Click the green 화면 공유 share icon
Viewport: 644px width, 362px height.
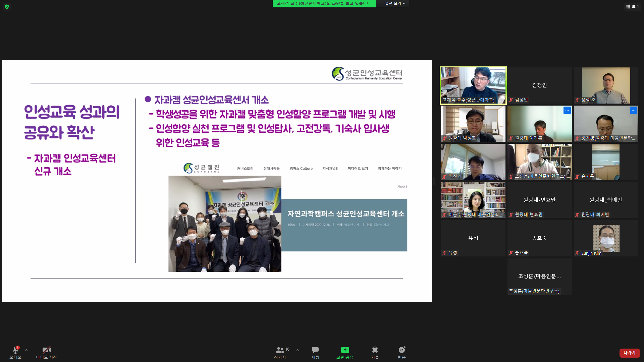(x=345, y=350)
